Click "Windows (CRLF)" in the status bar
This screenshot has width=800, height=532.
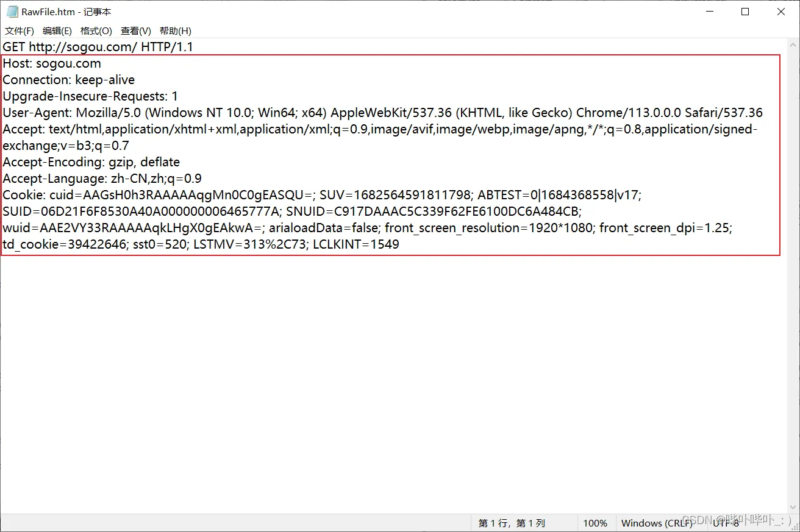[x=657, y=523]
